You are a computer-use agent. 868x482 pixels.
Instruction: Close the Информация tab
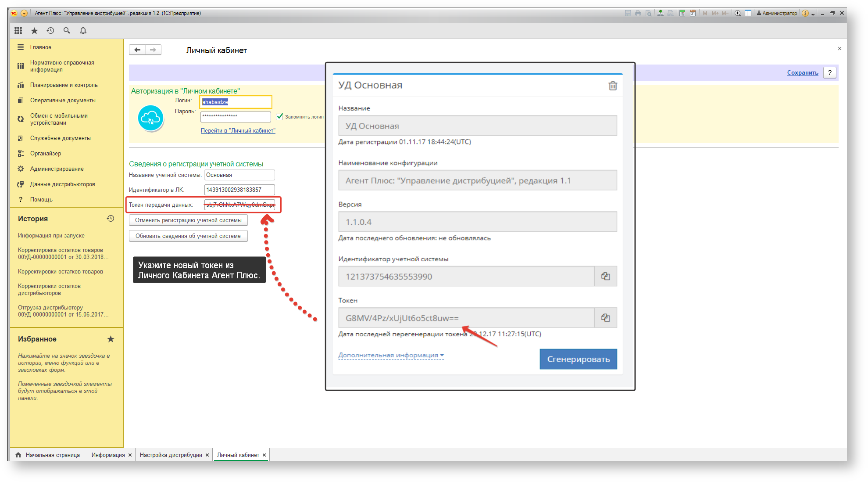(130, 455)
